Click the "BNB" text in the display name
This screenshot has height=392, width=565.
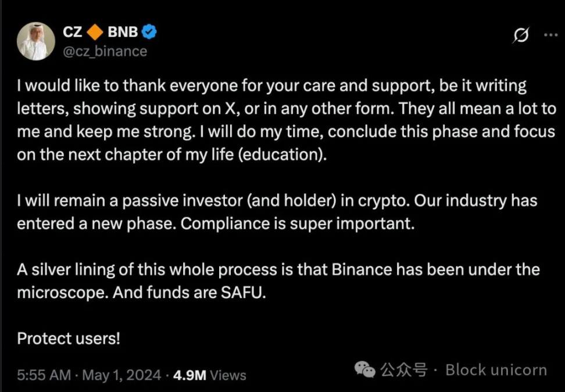pos(122,33)
